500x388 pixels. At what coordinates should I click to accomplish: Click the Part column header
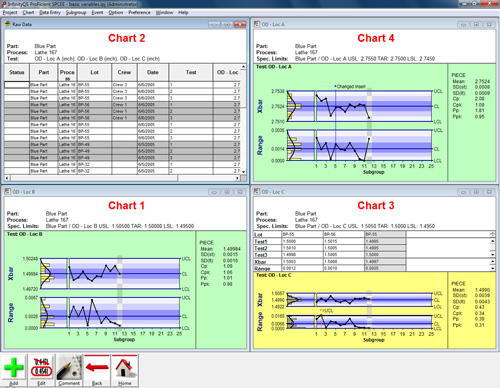pos(44,72)
